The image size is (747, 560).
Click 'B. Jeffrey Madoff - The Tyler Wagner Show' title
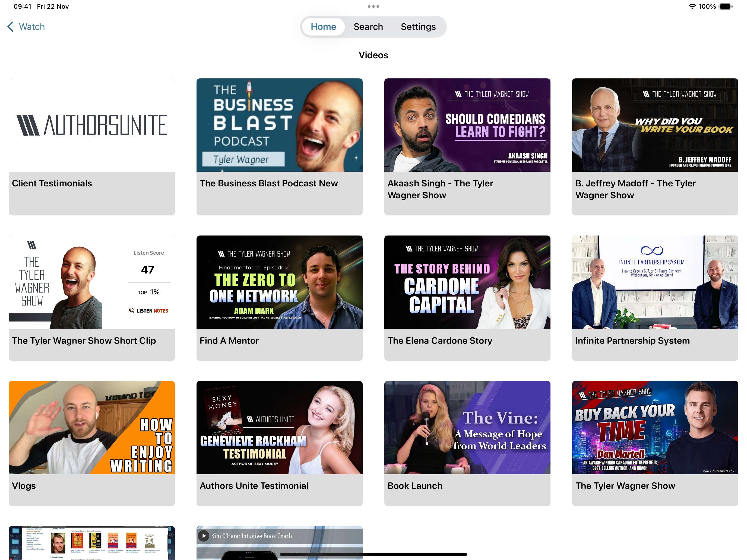coord(635,189)
